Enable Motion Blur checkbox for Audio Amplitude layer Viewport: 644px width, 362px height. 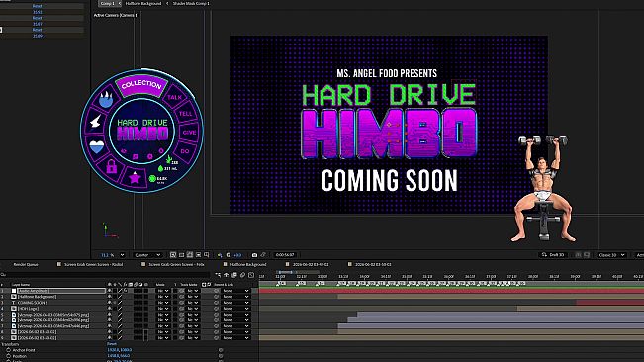point(136,291)
